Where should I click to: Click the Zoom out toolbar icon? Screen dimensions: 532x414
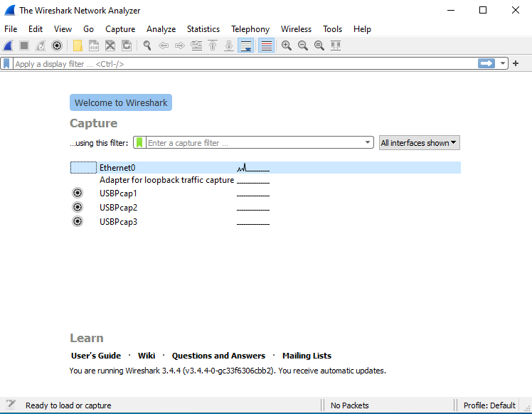point(303,46)
